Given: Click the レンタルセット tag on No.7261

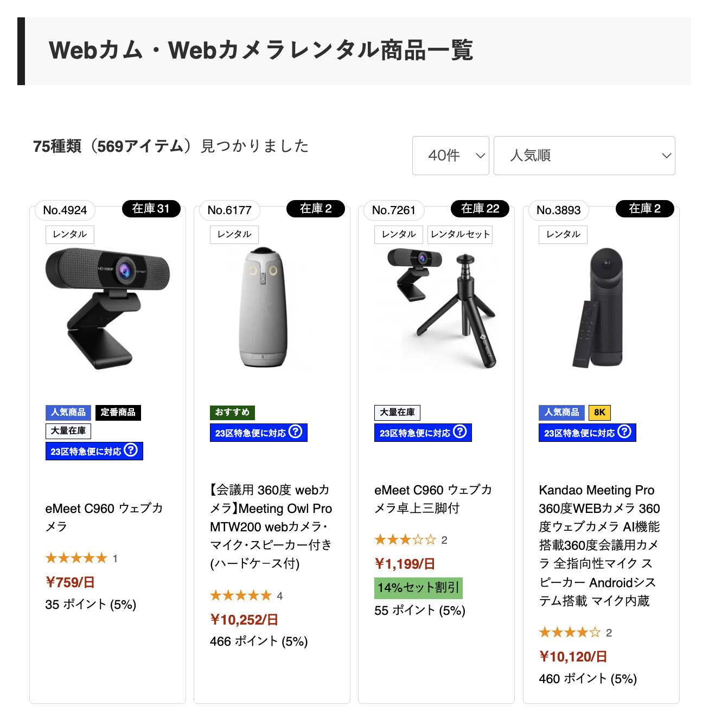Looking at the screenshot, I should 460,234.
